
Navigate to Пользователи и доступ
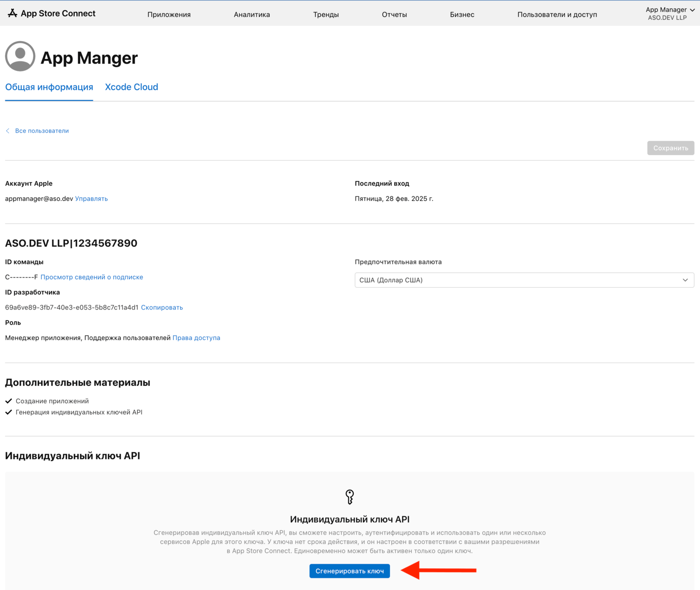(557, 15)
